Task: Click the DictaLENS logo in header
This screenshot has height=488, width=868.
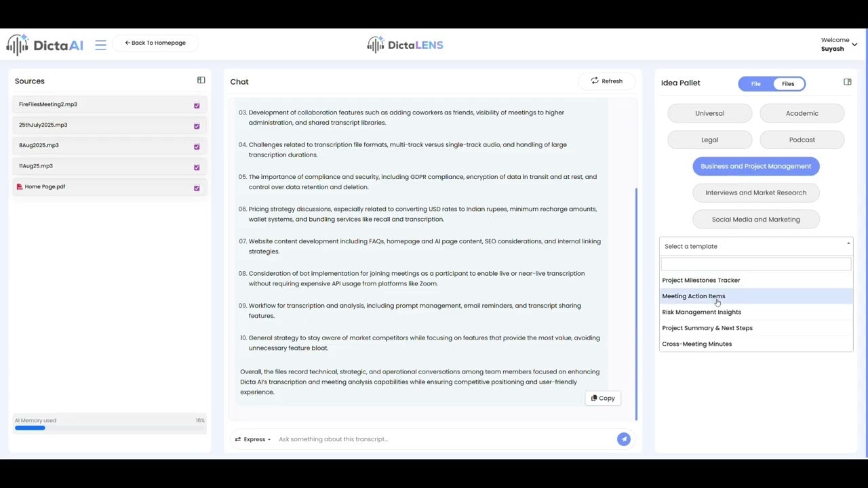Action: pyautogui.click(x=405, y=45)
